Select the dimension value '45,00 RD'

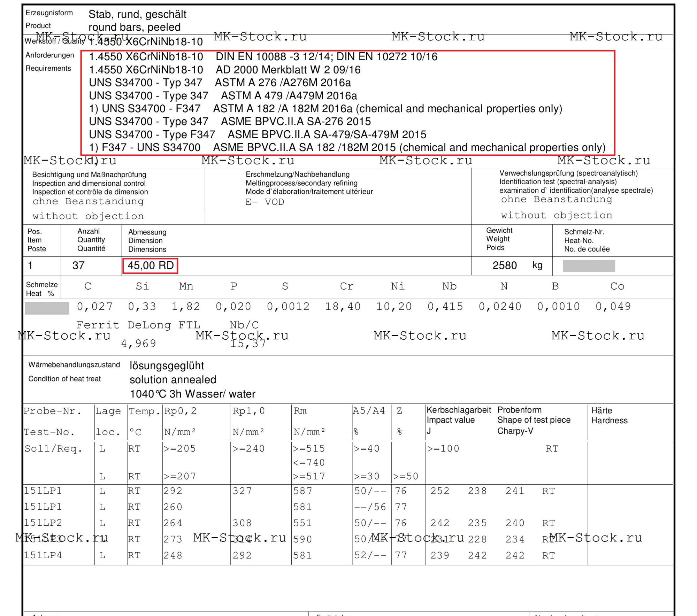pyautogui.click(x=151, y=265)
